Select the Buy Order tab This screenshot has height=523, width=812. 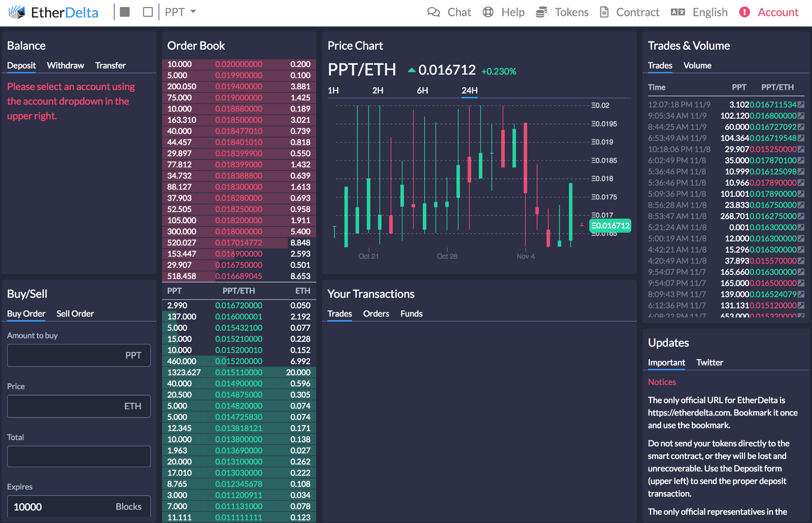tap(26, 313)
